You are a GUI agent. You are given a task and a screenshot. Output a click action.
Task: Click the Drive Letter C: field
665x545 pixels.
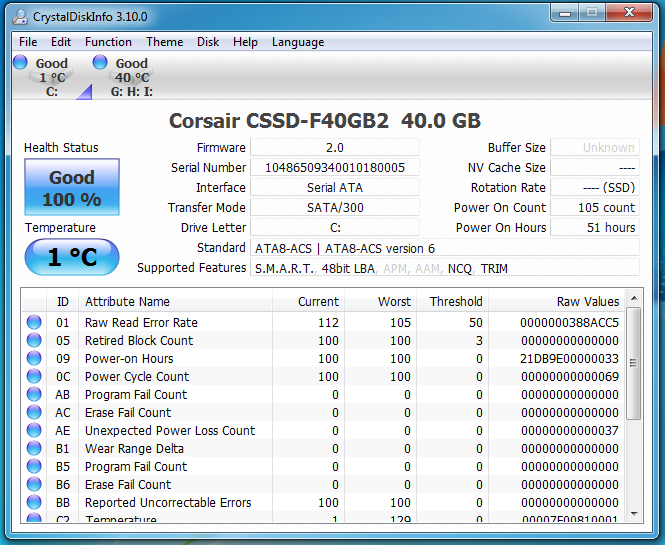[335, 228]
